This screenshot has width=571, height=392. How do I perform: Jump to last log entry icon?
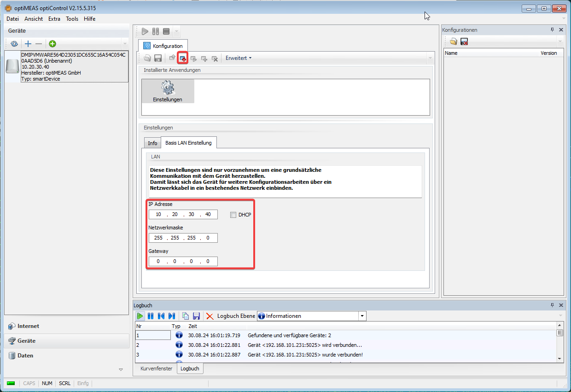point(172,316)
